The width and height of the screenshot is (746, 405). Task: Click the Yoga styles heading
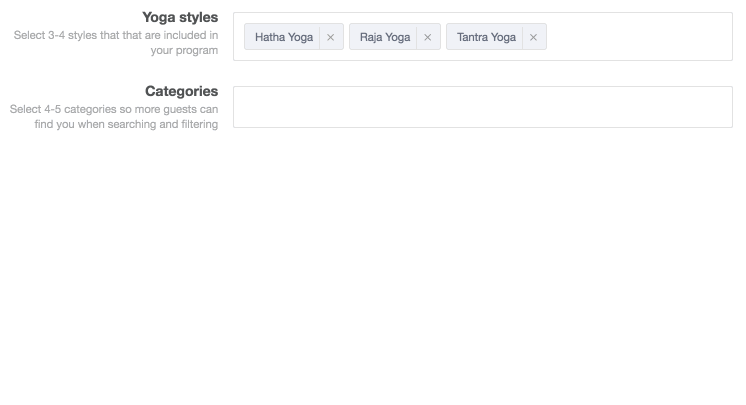point(180,17)
